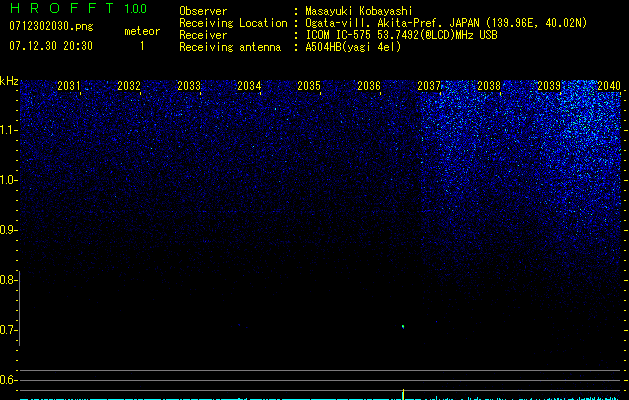
Task: Click the 2036 time marker
Action: tap(369, 86)
